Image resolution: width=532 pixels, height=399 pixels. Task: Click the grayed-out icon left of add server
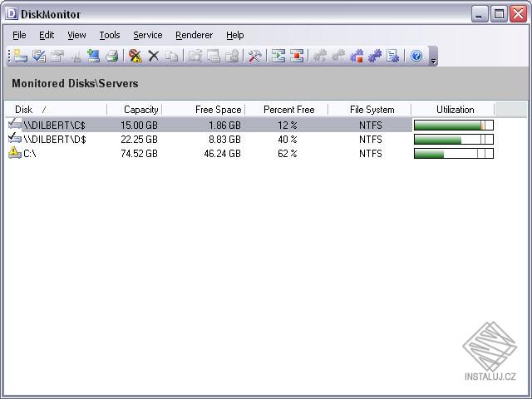coord(76,56)
